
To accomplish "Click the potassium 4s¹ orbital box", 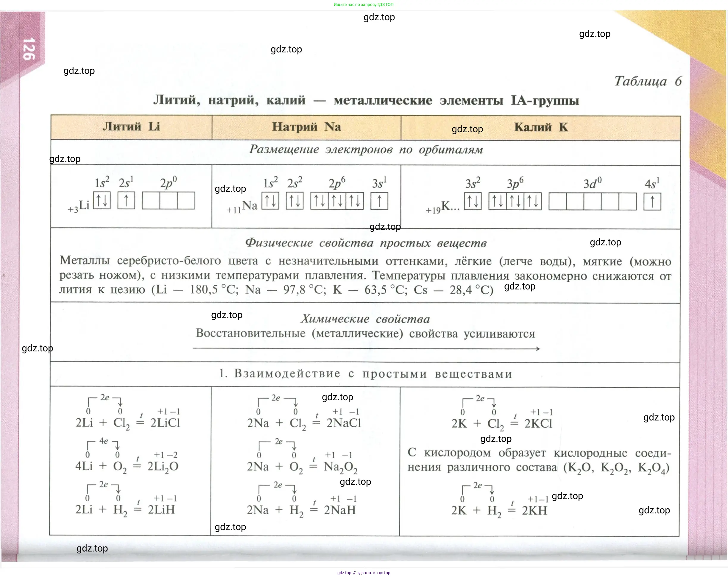I will 652,202.
